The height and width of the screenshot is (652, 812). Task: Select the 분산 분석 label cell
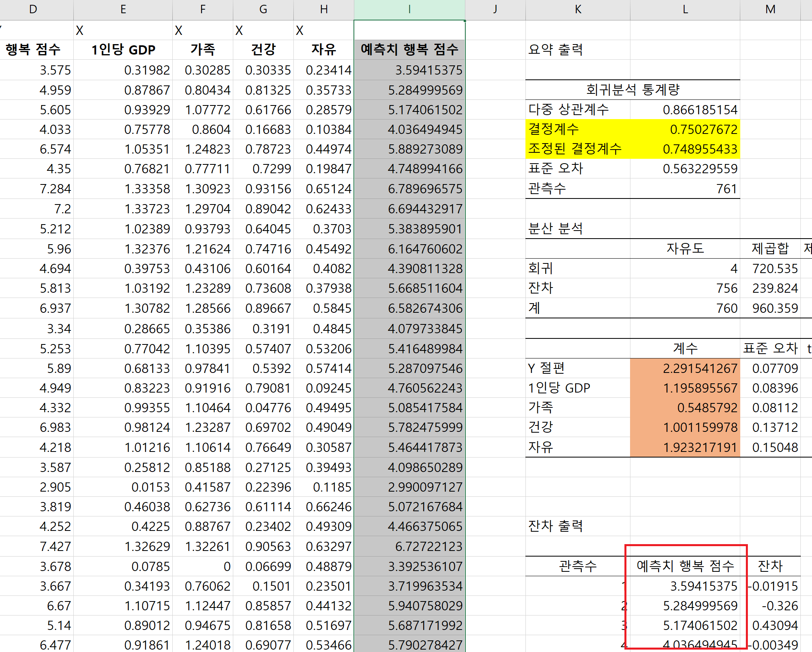577,229
